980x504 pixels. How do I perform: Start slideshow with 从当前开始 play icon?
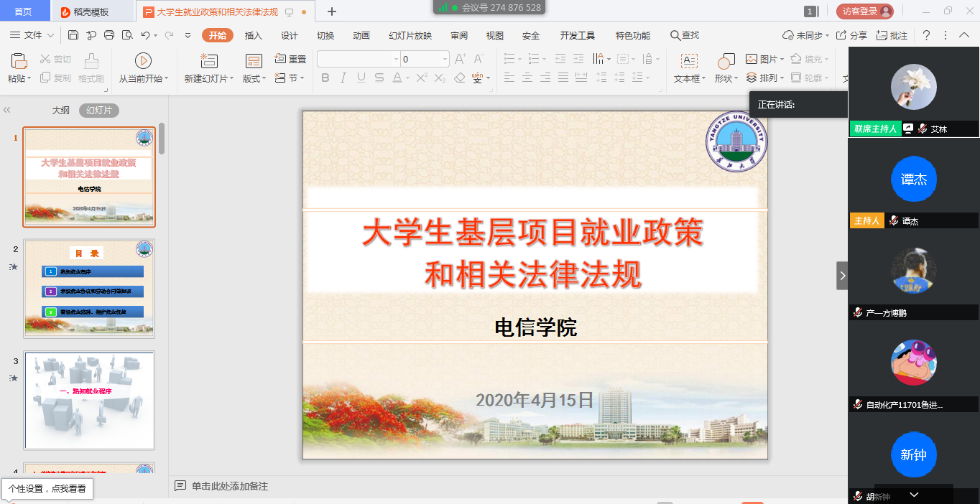coord(143,61)
